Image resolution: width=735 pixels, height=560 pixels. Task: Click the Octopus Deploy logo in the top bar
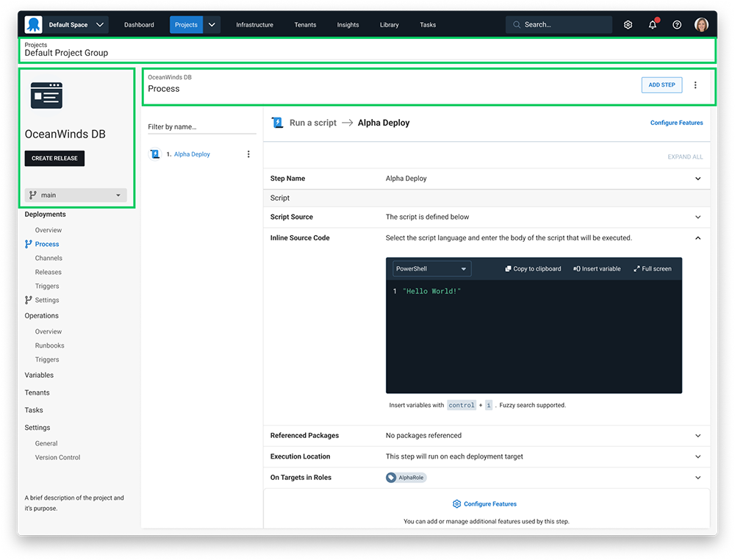(33, 24)
